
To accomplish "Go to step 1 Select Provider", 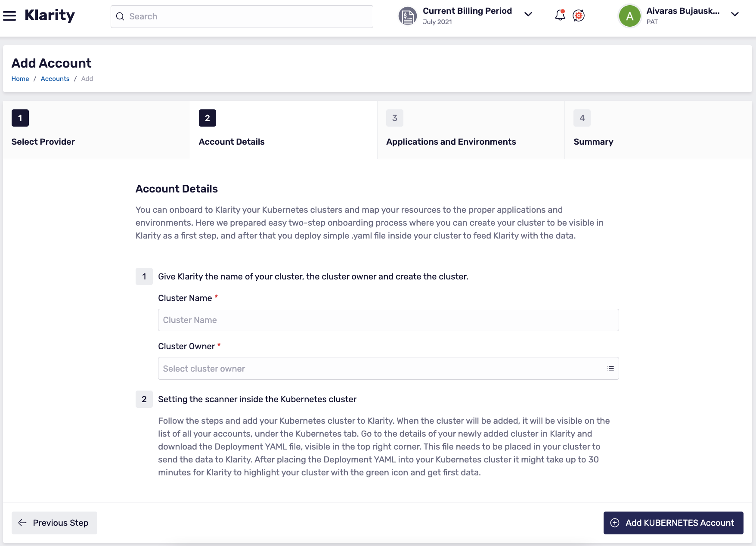I will pyautogui.click(x=96, y=130).
